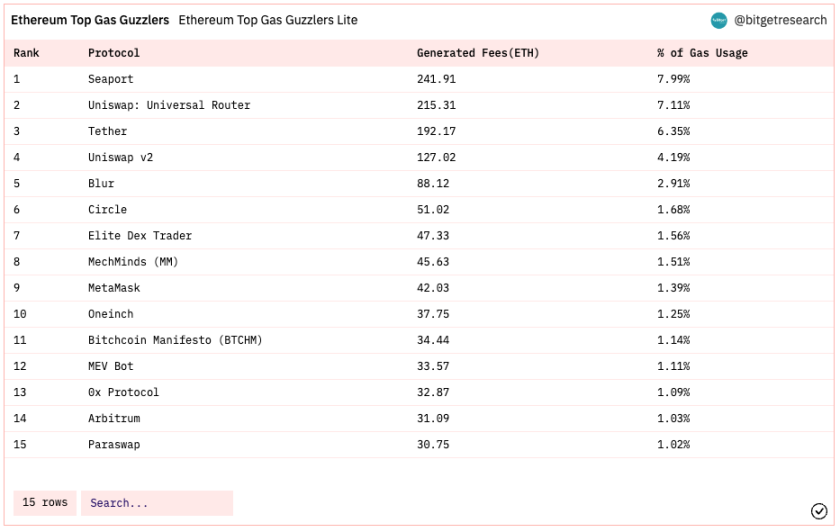Select the Uniswap: Universal Router cell
This screenshot has width=840, height=532.
pyautogui.click(x=169, y=105)
